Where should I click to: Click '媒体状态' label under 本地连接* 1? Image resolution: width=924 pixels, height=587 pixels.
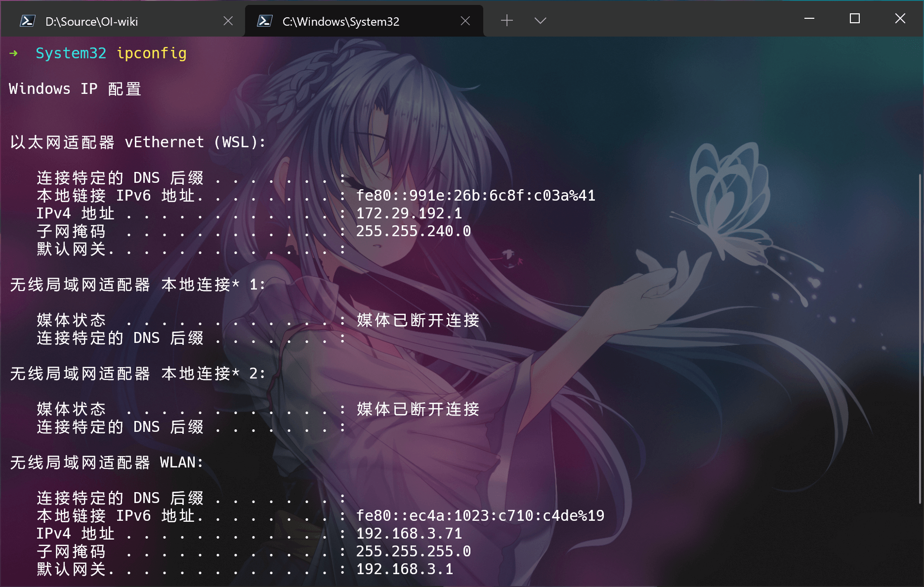71,320
